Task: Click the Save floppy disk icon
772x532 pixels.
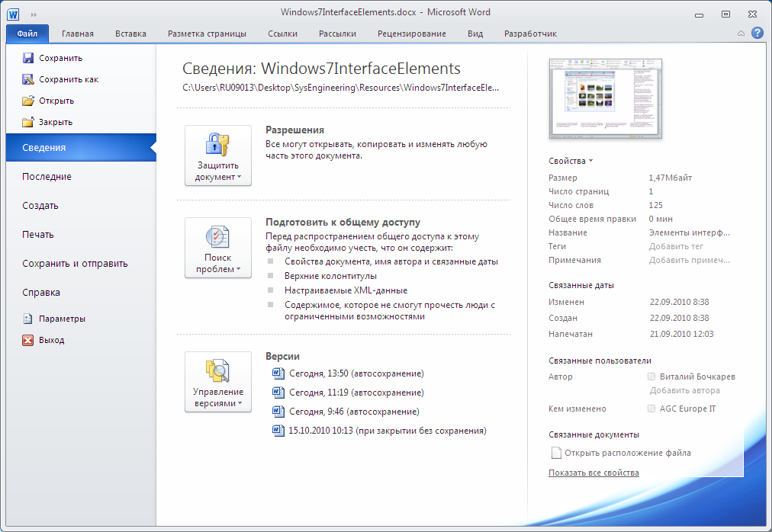Action: (x=28, y=58)
